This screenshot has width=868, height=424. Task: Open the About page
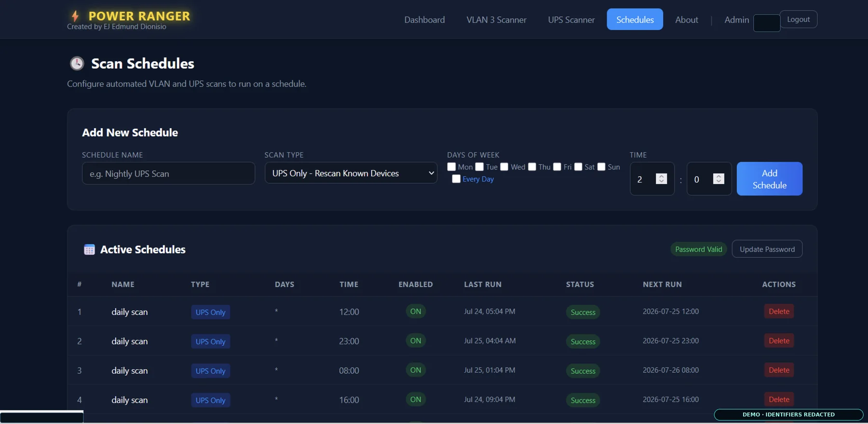tap(686, 19)
